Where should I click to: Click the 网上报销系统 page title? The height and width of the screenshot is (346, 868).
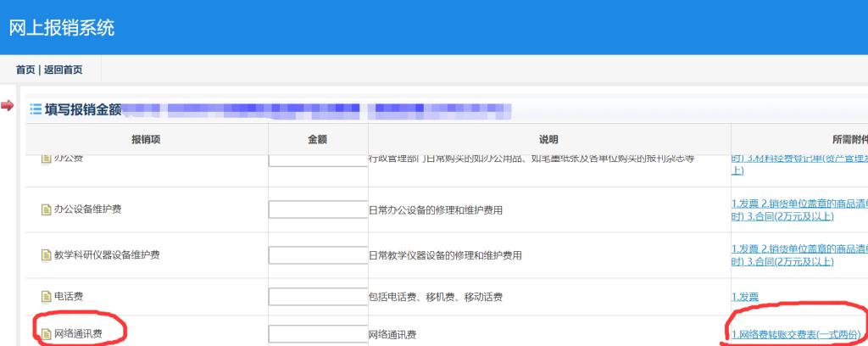[x=61, y=27]
